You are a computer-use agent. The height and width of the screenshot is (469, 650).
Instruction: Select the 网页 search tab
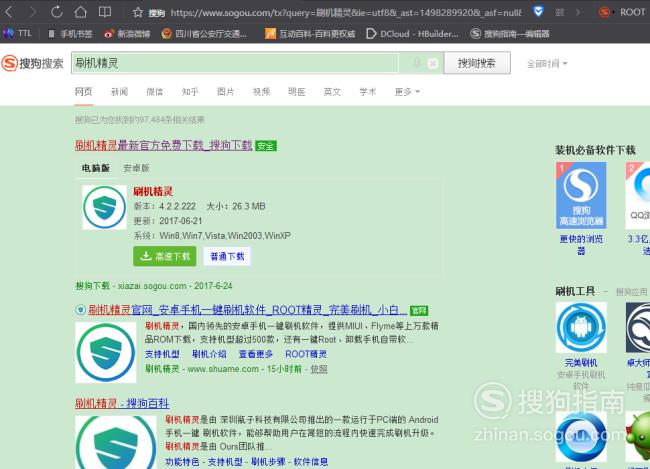click(x=83, y=92)
